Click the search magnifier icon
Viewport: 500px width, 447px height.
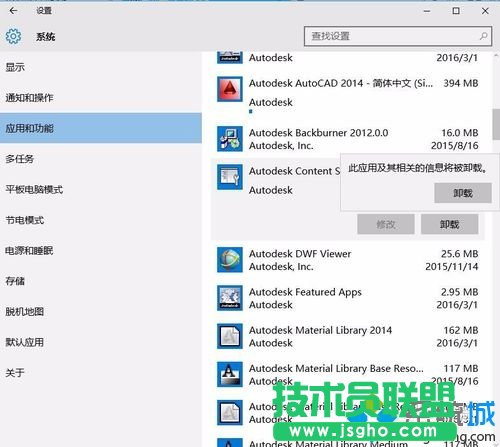483,36
